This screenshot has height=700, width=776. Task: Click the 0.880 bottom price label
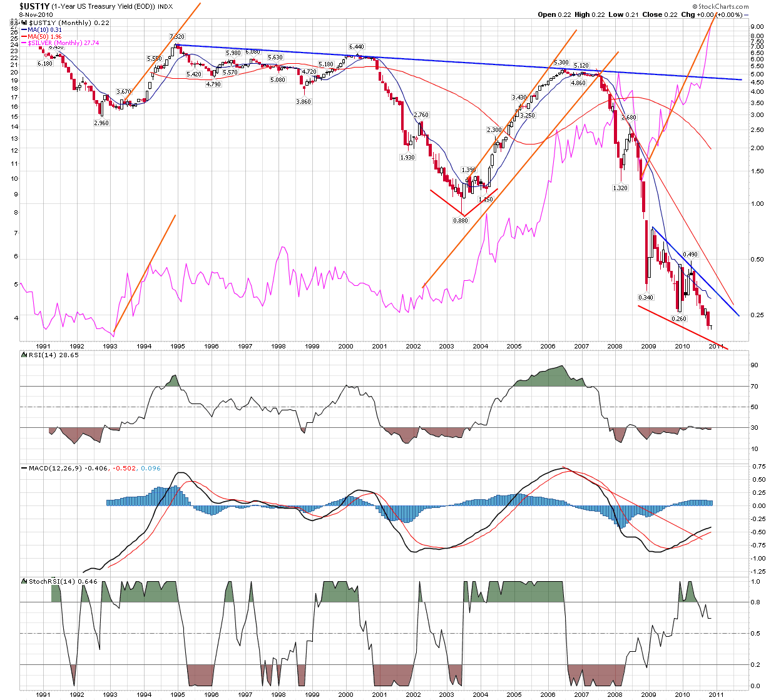461,221
